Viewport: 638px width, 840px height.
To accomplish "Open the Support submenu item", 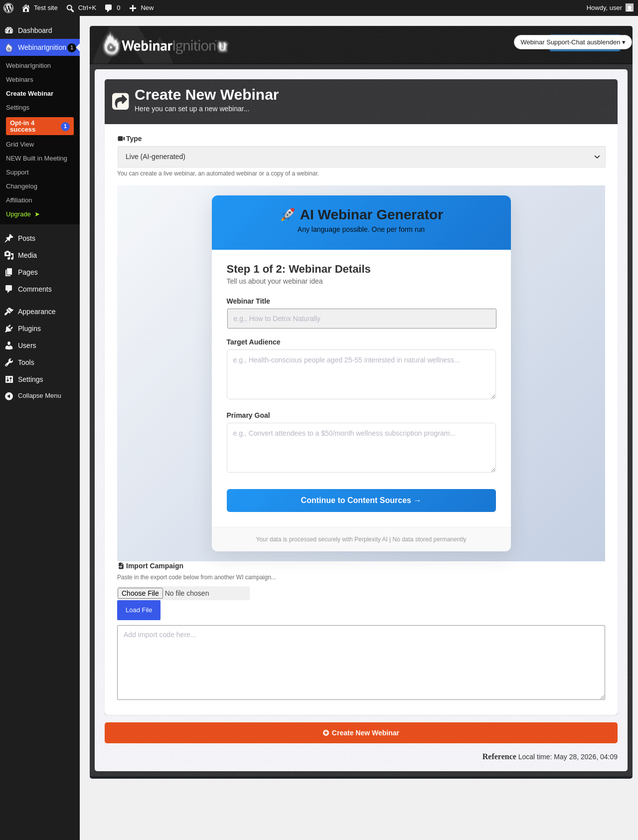I will click(x=17, y=172).
